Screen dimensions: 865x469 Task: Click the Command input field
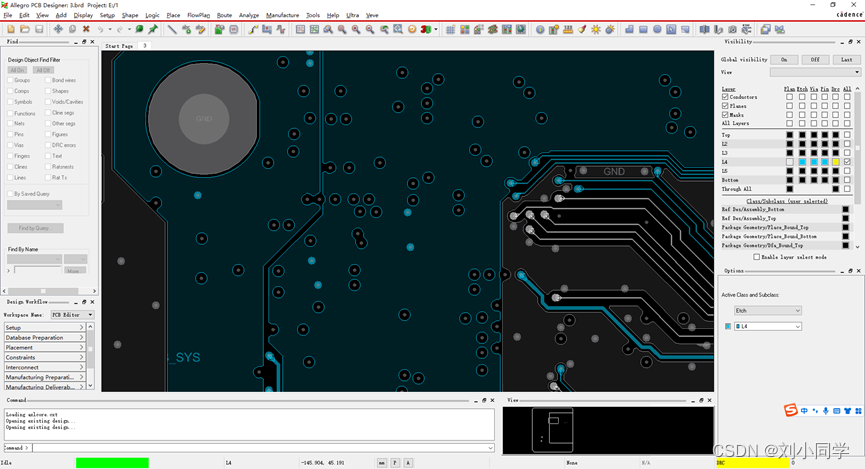262,448
